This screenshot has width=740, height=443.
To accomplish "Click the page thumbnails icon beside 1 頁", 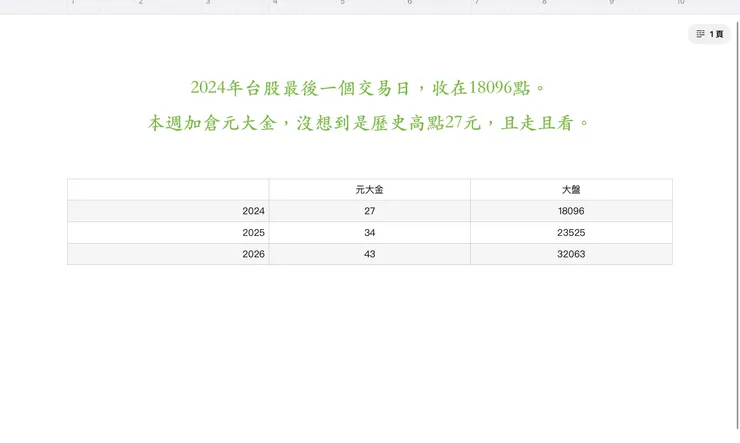I will (x=700, y=34).
